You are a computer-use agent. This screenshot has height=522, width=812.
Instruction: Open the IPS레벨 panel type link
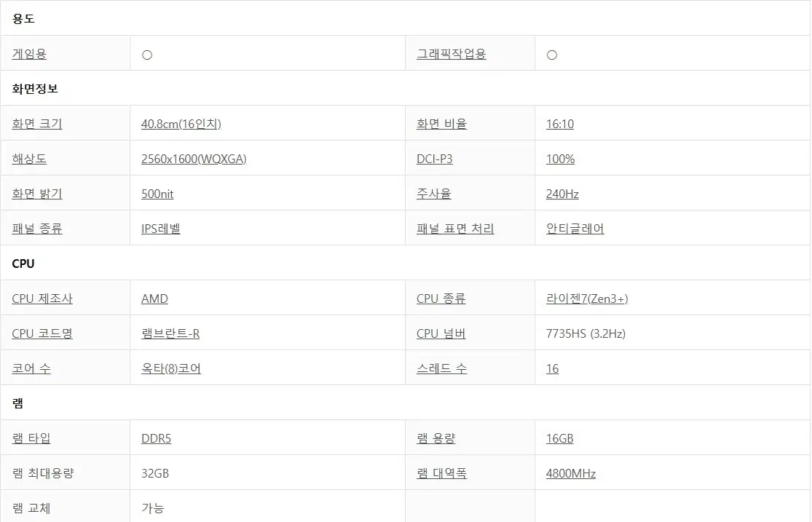(161, 229)
